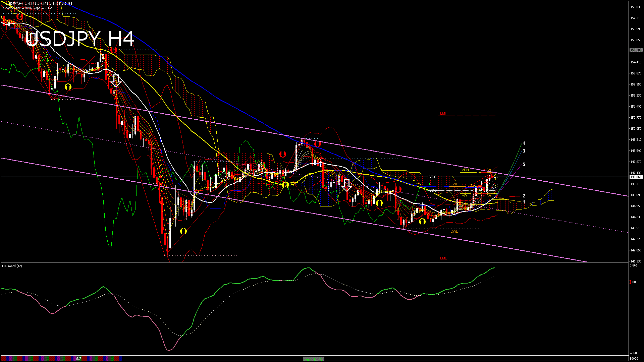Viewport: 644px width, 362px height.
Task: Click the 141.330 price axis value
Action: [636, 261]
